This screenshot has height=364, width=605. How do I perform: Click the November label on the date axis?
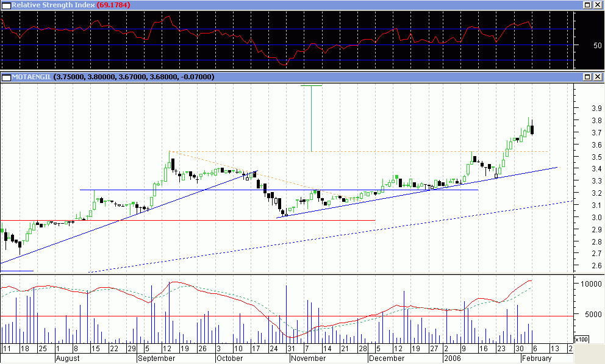pyautogui.click(x=307, y=359)
